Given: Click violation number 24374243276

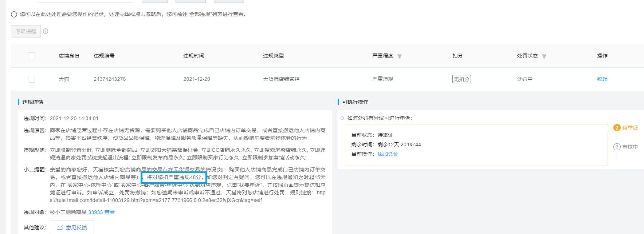Looking at the screenshot, I should pos(110,79).
